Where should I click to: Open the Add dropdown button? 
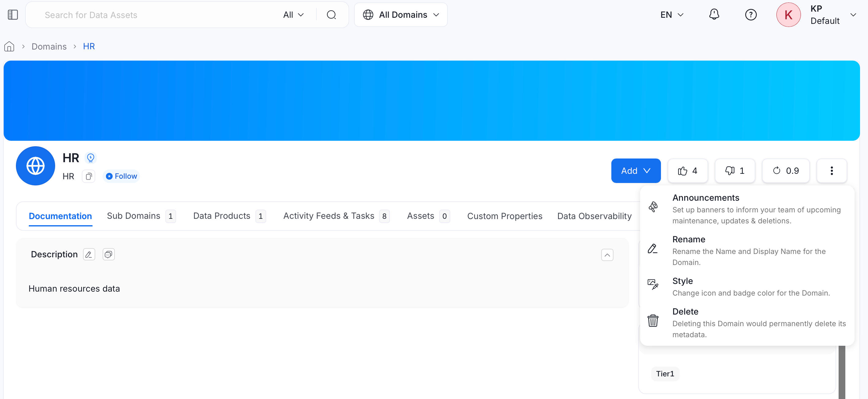(636, 171)
